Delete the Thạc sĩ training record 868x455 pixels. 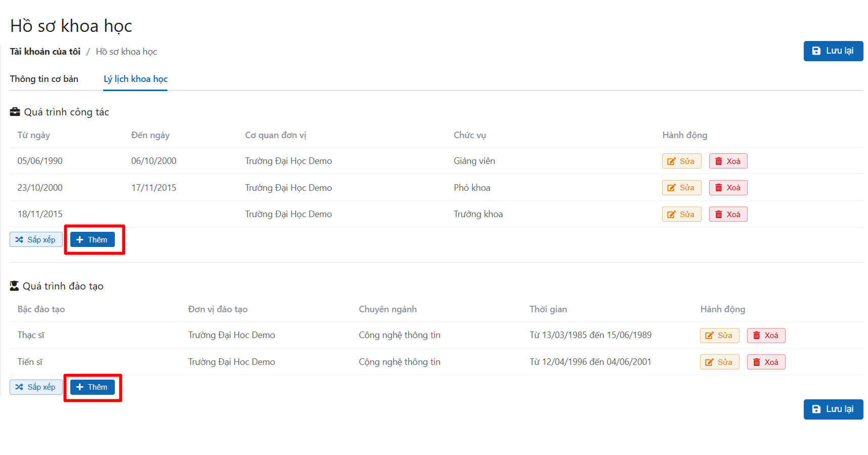click(765, 336)
